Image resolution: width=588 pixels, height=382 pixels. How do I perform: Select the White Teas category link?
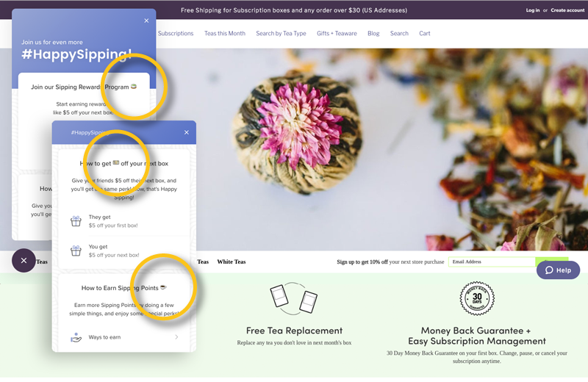pos(232,262)
